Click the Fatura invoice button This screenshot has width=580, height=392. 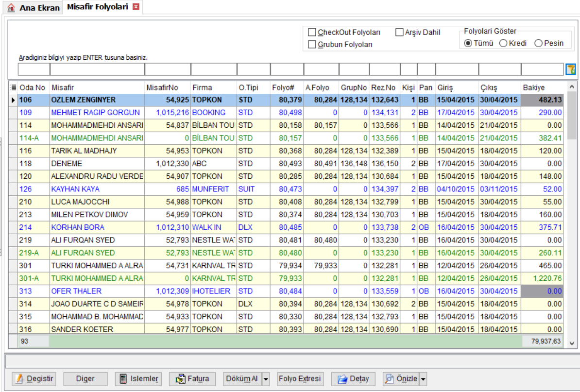click(x=192, y=379)
